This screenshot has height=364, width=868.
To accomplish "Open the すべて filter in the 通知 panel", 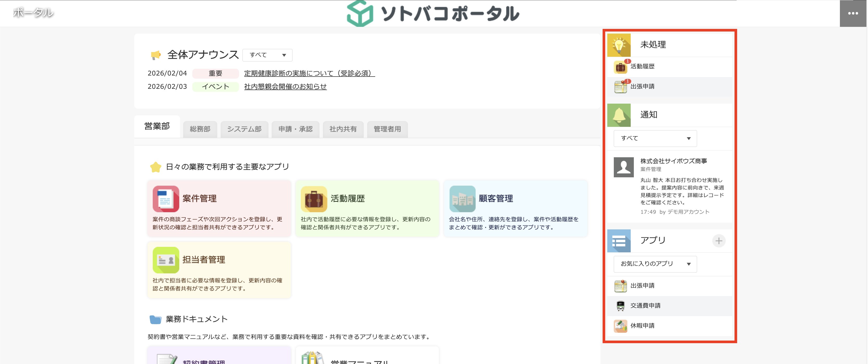I will pos(655,138).
